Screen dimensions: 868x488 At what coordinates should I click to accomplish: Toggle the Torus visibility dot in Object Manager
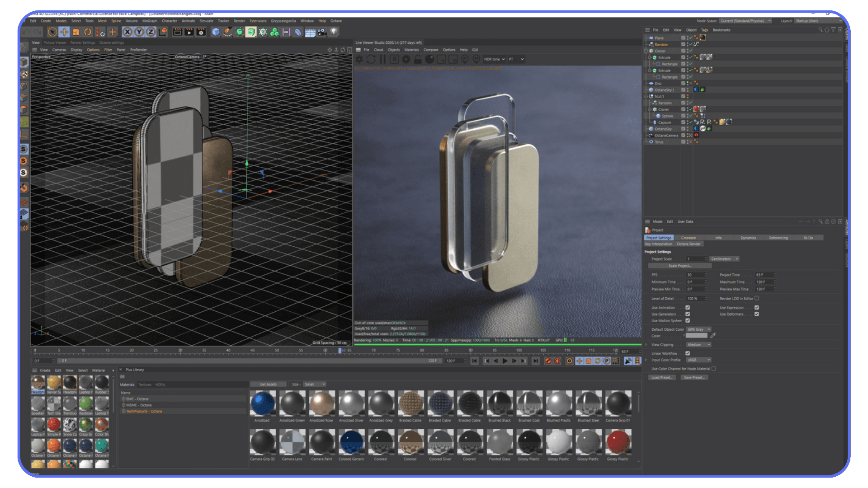(687, 141)
